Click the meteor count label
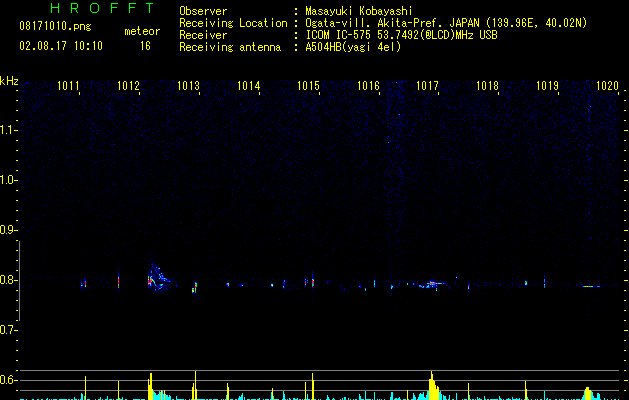The image size is (629, 400). click(x=142, y=31)
